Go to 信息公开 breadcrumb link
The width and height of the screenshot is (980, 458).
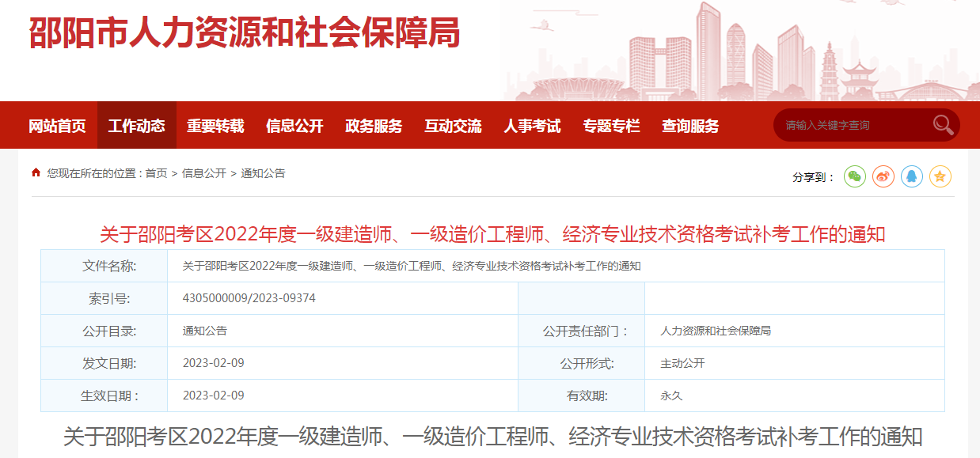(x=204, y=173)
